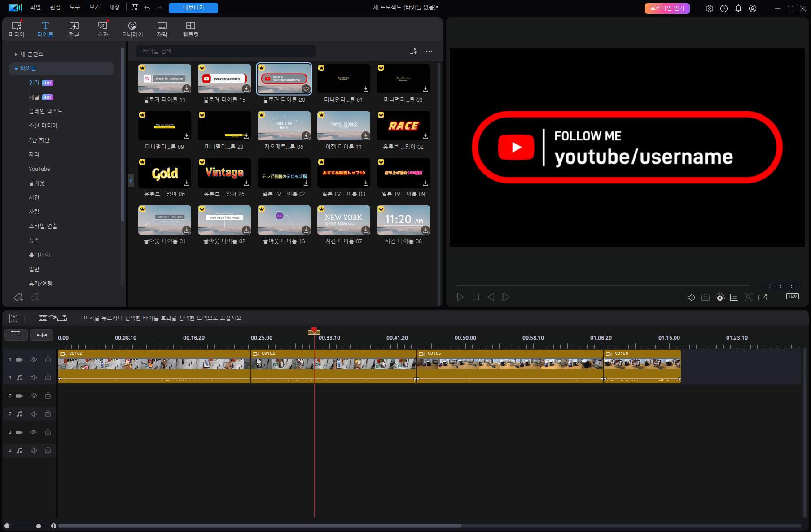Click the 프리미엄 얻기 button
Viewport: 811px width, 532px height.
[667, 9]
